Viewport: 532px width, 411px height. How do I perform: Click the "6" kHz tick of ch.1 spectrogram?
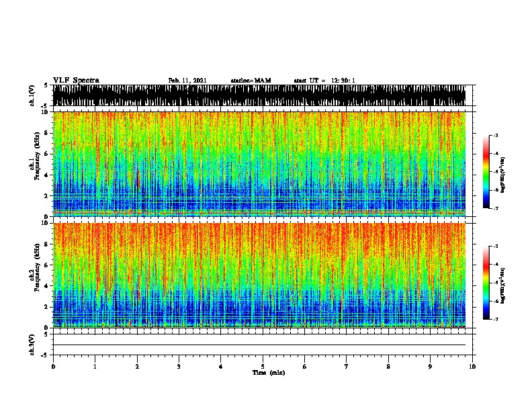pos(47,154)
